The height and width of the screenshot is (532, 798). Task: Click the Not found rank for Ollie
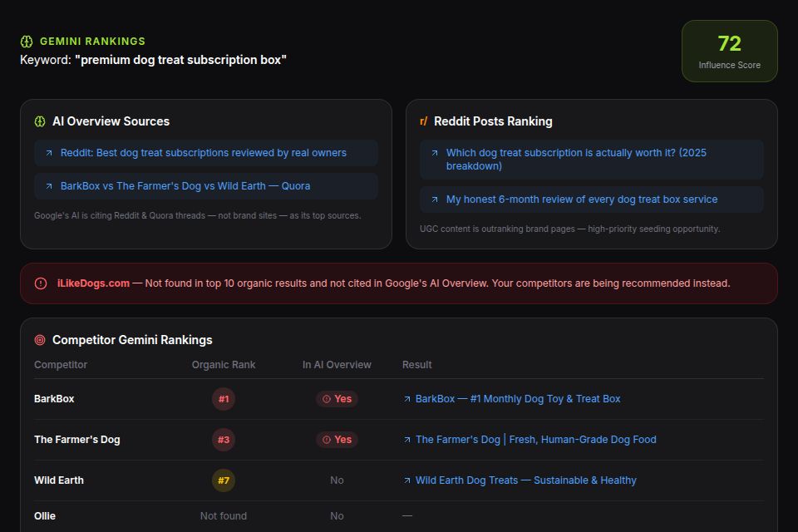224,516
